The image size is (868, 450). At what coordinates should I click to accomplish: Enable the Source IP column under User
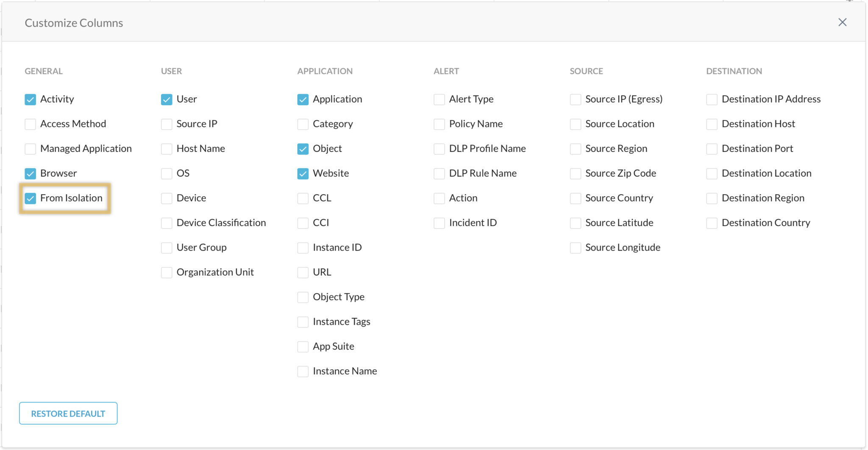point(167,124)
